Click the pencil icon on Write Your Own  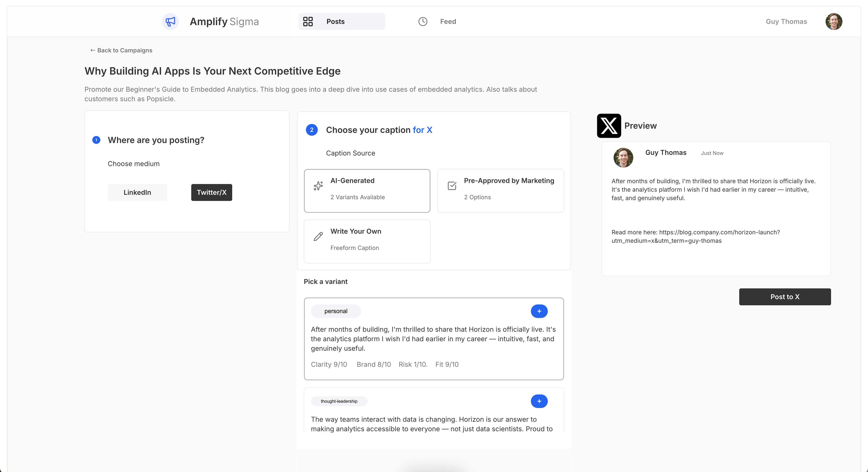(x=318, y=237)
